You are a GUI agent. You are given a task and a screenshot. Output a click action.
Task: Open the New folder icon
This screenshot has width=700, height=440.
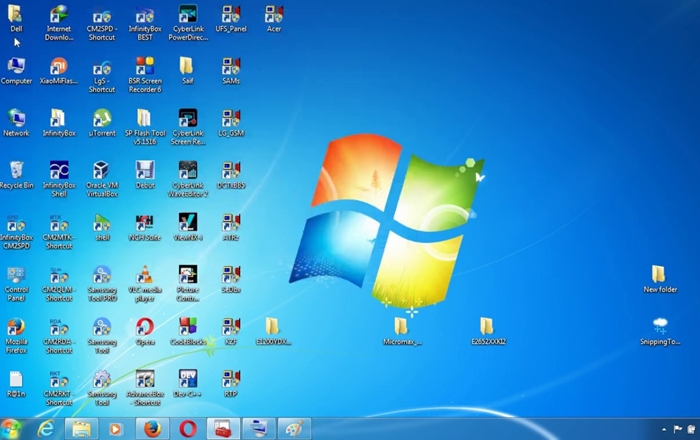[660, 280]
